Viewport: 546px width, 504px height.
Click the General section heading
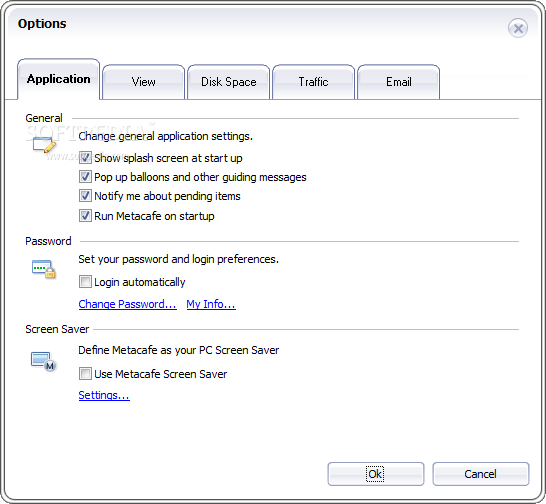[44, 118]
